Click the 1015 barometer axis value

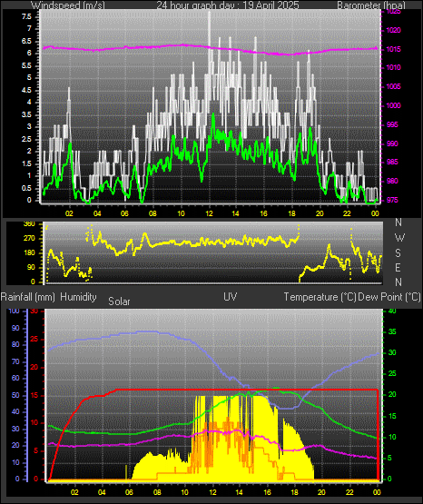click(393, 49)
